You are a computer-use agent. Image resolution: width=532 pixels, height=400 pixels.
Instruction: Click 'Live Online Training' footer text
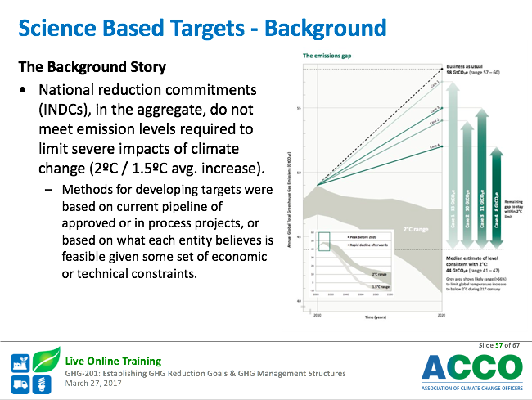(x=113, y=361)
